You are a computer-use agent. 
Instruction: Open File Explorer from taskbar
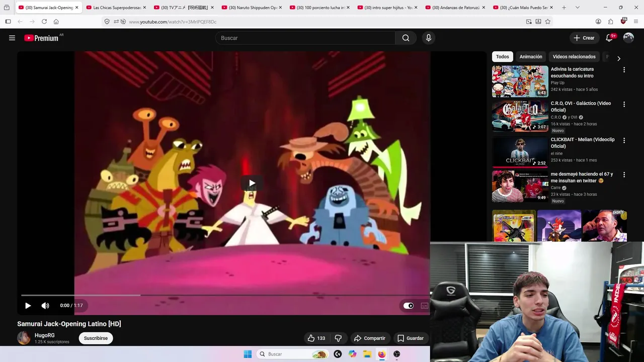coord(367,354)
